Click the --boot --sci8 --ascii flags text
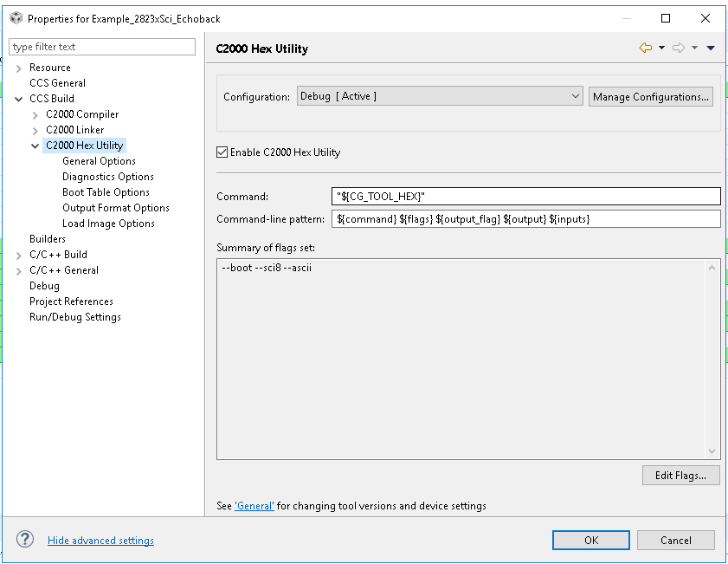Image resolution: width=728 pixels, height=564 pixels. pos(267,268)
